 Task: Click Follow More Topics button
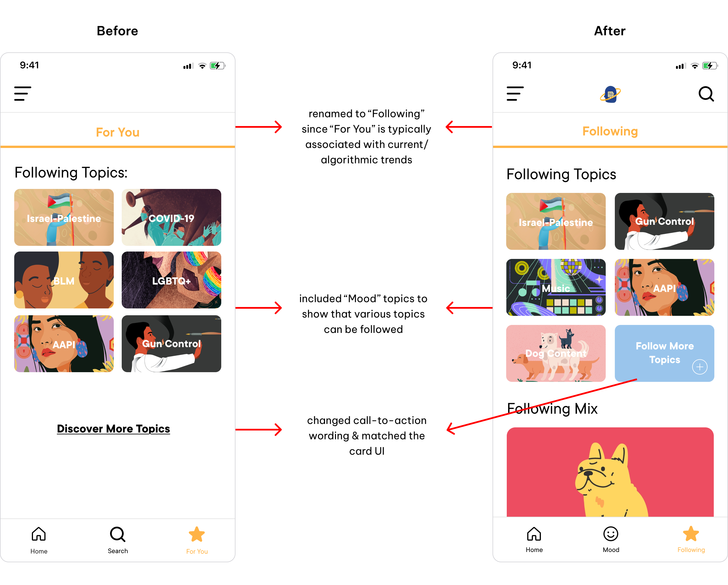click(664, 352)
